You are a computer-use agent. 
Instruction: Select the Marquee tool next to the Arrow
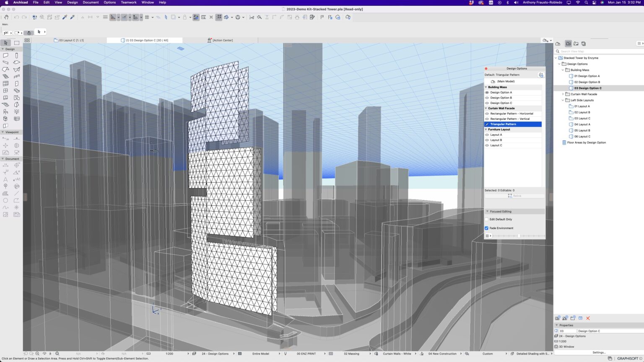click(x=16, y=43)
